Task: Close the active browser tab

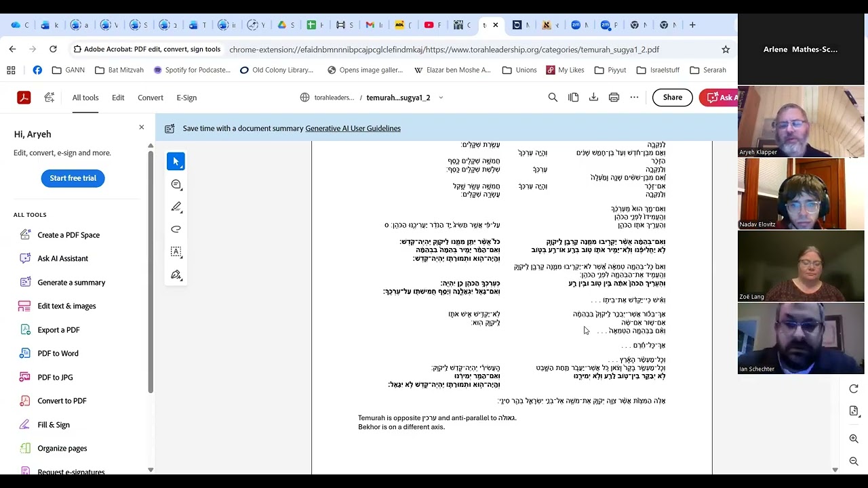Action: click(496, 25)
